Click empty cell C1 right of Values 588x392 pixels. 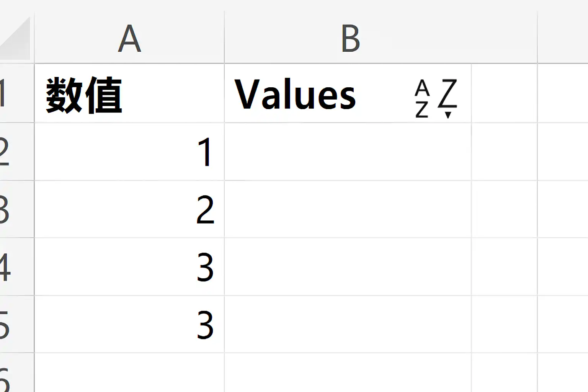click(504, 93)
